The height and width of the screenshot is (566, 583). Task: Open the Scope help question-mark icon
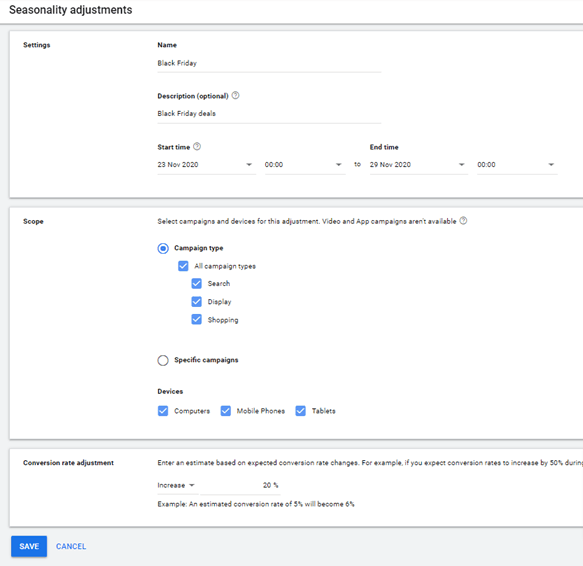[x=463, y=221]
